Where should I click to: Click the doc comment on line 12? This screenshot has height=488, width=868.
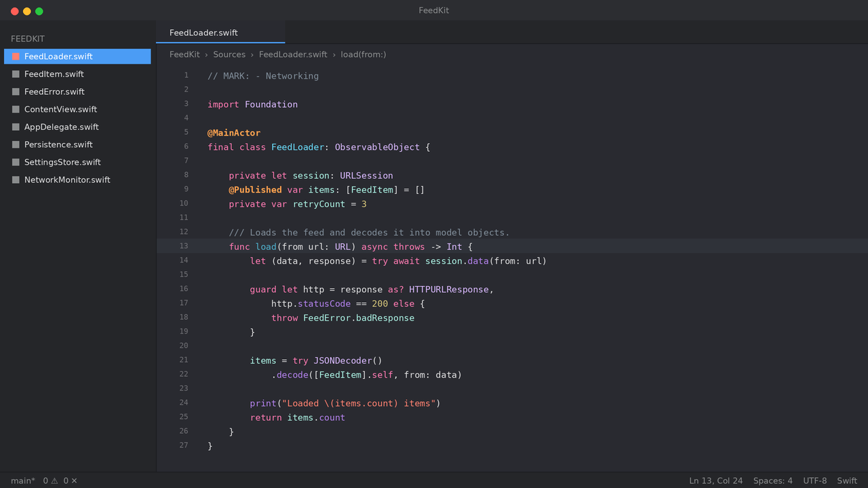pyautogui.click(x=369, y=232)
